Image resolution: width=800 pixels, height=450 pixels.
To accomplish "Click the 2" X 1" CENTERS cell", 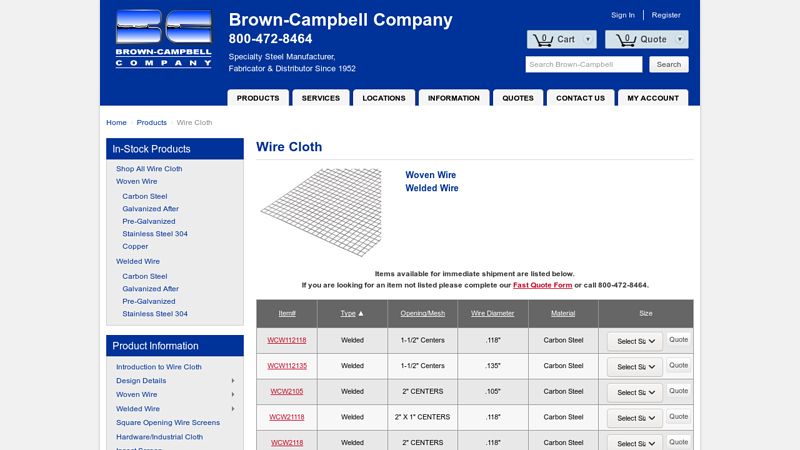I will pyautogui.click(x=422, y=417).
